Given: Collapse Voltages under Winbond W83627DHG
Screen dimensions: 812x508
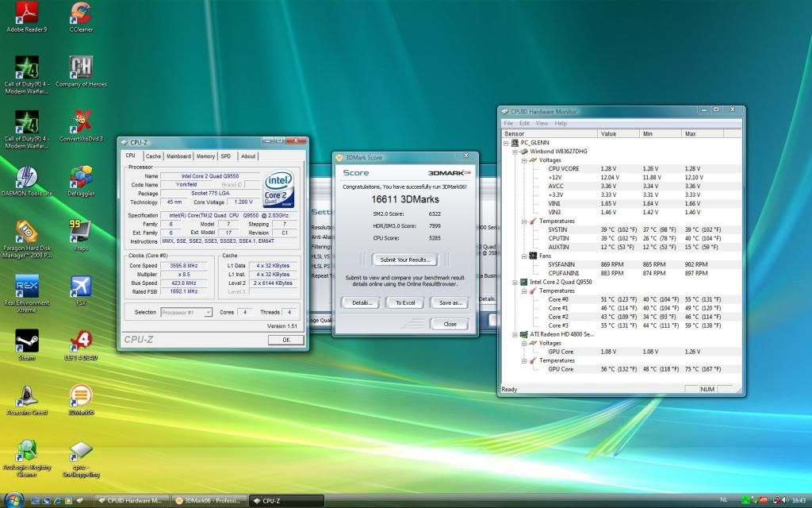Looking at the screenshot, I should click(x=524, y=160).
